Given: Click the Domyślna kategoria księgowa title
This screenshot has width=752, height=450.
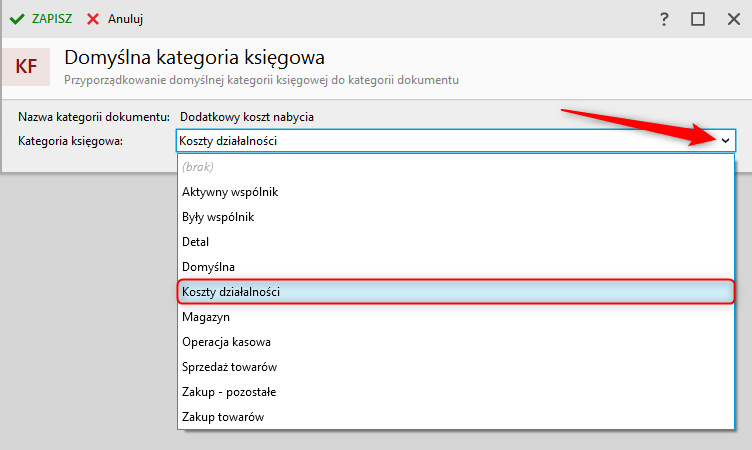Looking at the screenshot, I should [194, 57].
